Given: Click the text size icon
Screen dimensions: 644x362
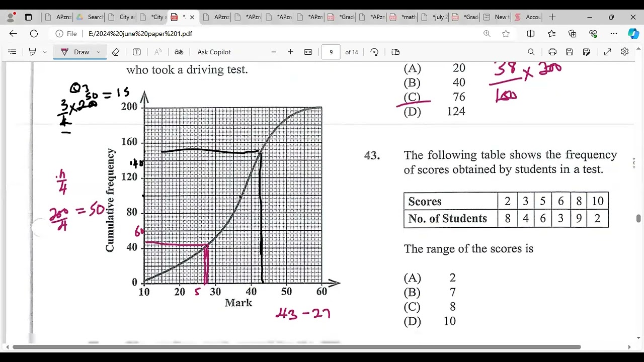Looking at the screenshot, I should 158,52.
